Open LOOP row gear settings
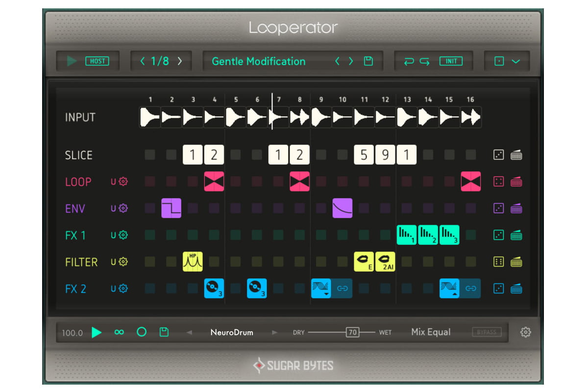 [x=123, y=182]
